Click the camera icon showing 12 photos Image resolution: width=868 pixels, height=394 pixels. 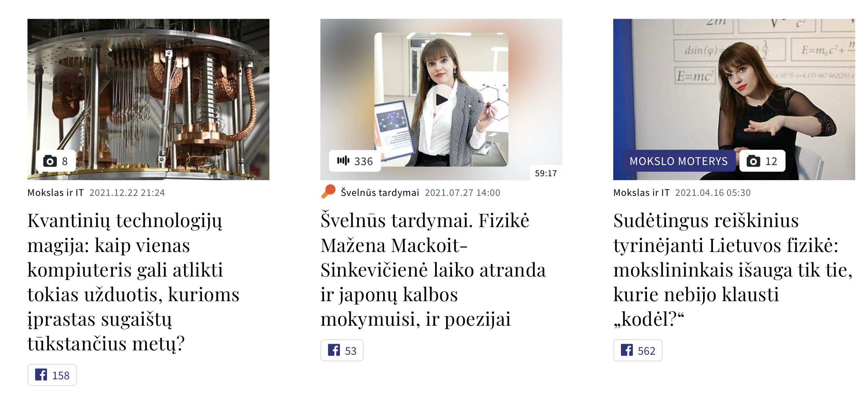pos(753,161)
